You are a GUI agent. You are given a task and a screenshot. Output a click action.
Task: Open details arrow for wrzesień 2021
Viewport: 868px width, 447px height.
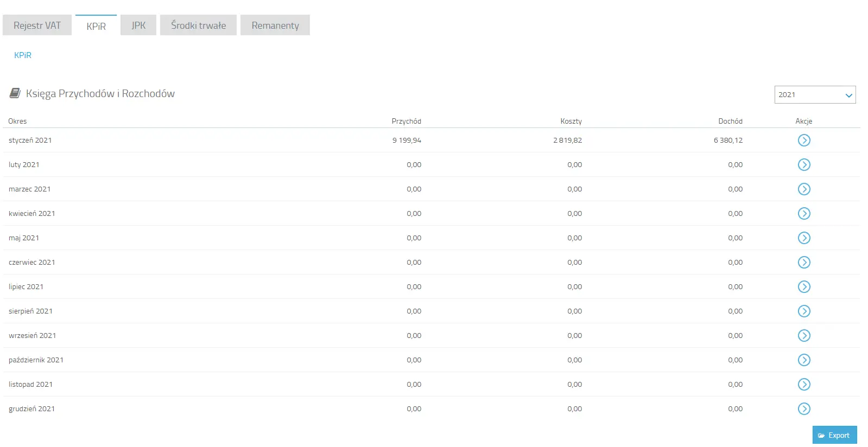(804, 336)
